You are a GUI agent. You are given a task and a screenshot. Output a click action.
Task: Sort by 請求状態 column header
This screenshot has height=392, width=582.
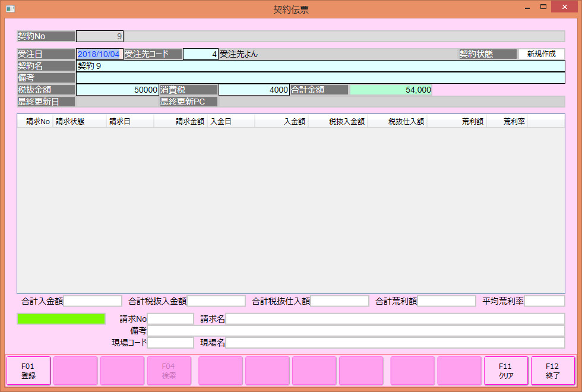(80, 121)
